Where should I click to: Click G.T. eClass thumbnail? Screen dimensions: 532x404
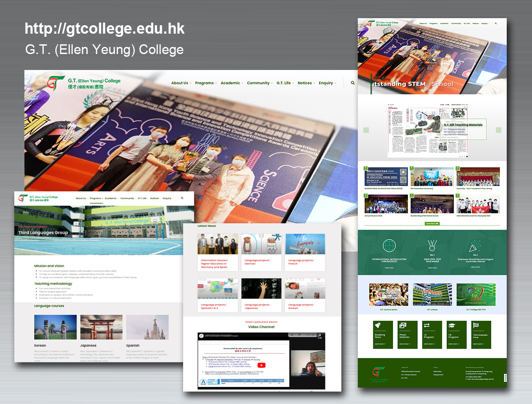pyautogui.click(x=432, y=295)
